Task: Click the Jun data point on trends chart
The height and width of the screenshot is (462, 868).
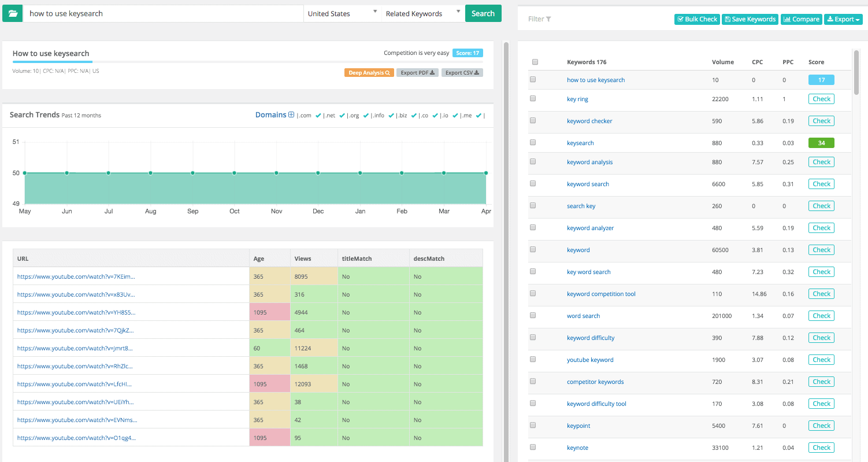Action: (66, 173)
